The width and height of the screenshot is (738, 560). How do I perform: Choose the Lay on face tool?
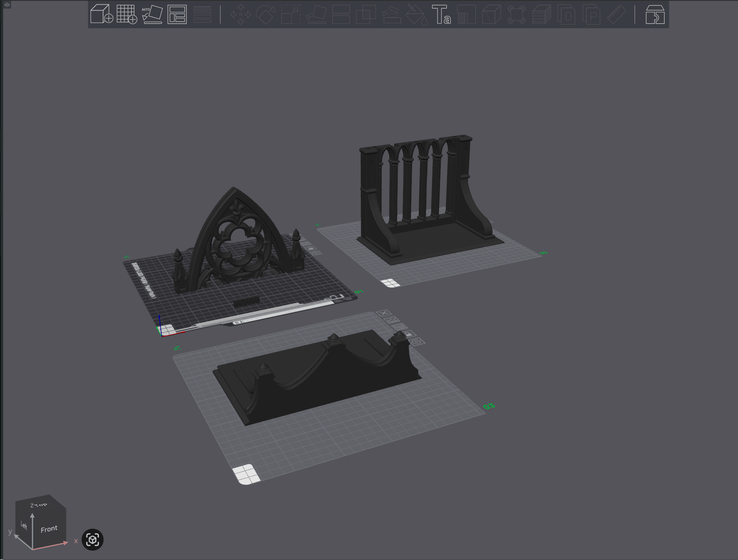pos(316,14)
